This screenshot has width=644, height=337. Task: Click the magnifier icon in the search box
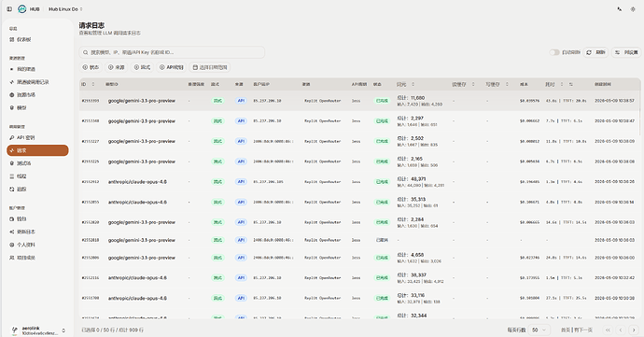click(x=86, y=52)
